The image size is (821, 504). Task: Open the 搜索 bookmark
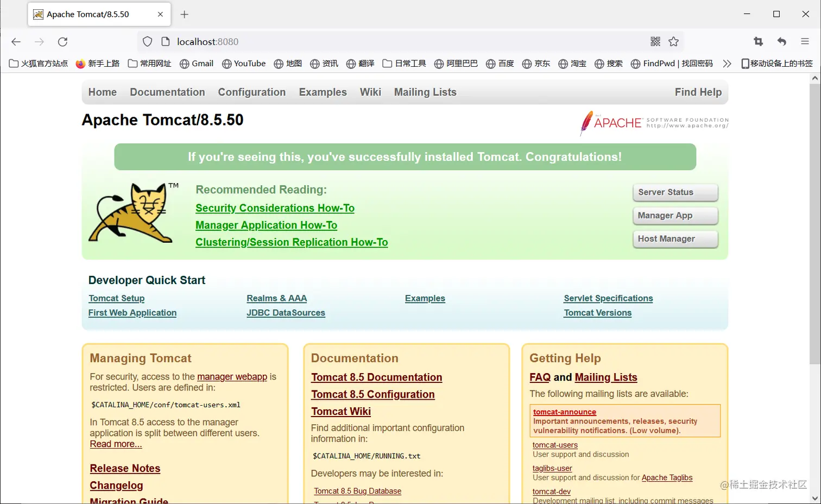(609, 64)
